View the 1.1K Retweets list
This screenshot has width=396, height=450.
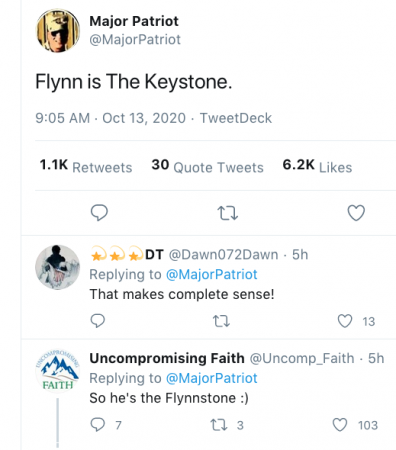[x=86, y=166]
